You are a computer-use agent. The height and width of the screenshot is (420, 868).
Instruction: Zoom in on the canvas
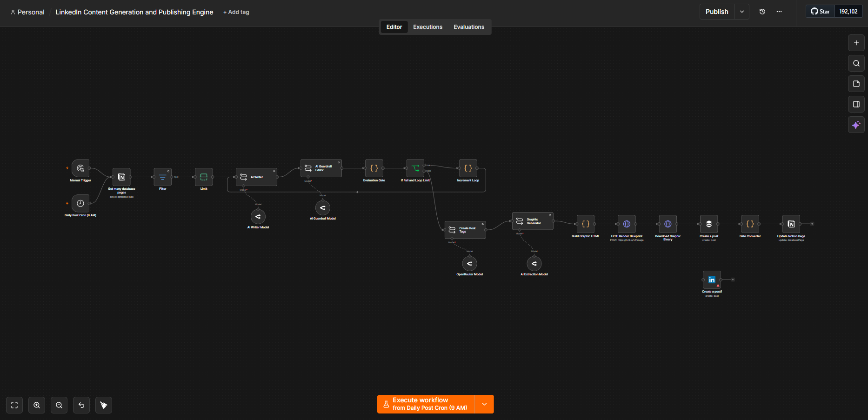(37, 405)
